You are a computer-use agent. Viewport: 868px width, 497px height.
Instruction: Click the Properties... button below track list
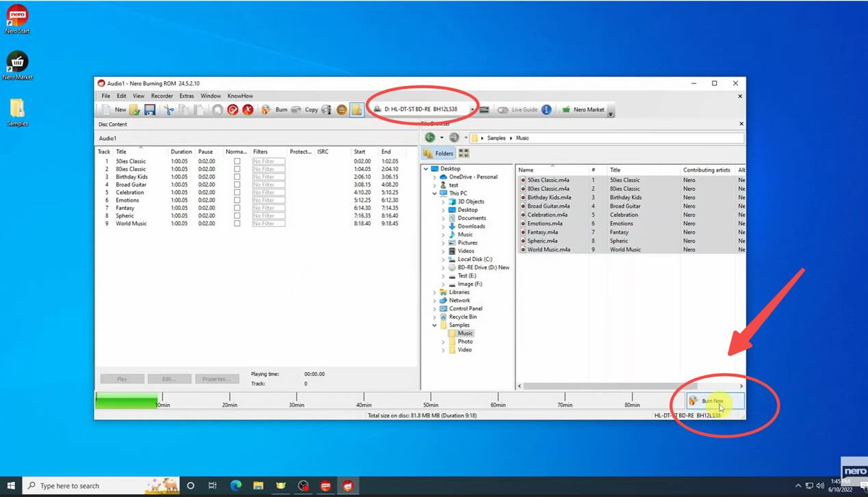pyautogui.click(x=217, y=379)
